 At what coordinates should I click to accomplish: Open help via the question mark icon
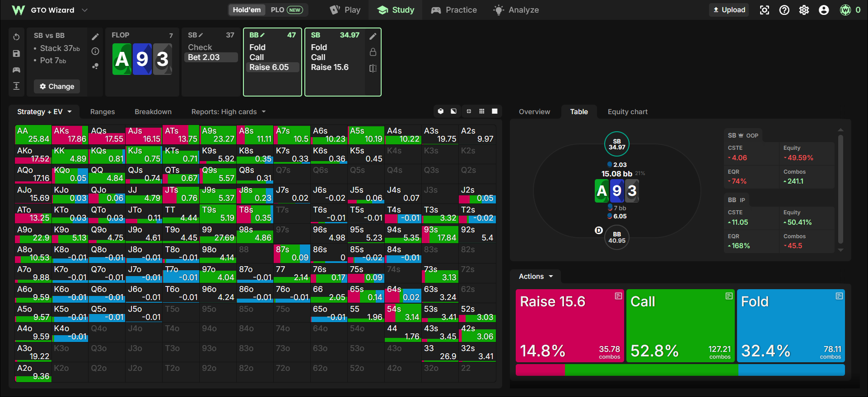pos(784,10)
